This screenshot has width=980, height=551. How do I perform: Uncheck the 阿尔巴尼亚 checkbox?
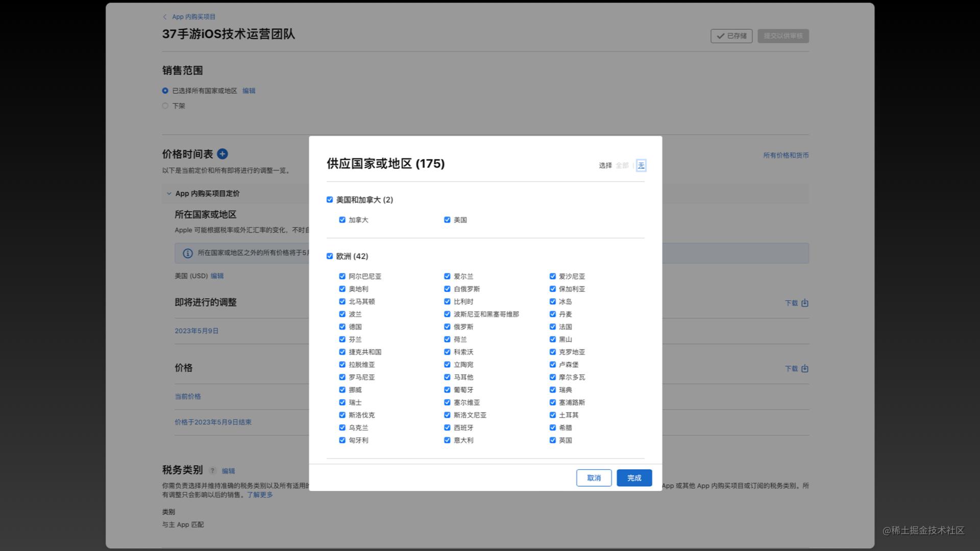coord(342,276)
